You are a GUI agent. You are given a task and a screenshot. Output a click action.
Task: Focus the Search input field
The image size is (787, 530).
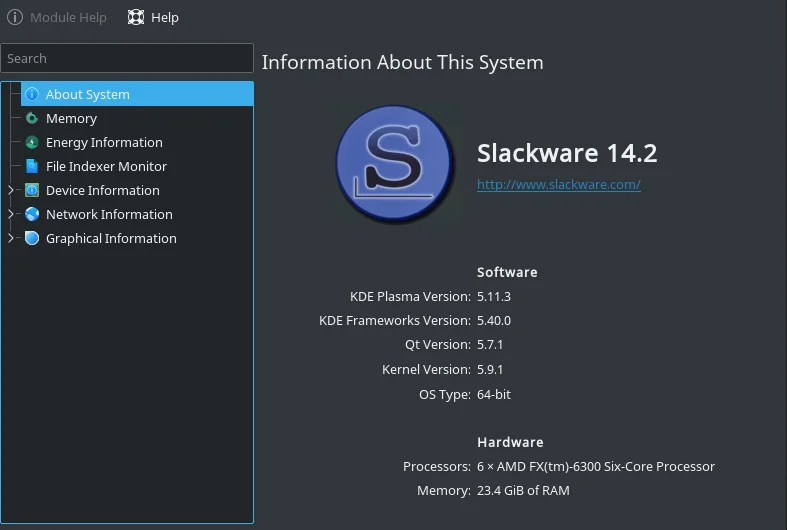point(127,58)
